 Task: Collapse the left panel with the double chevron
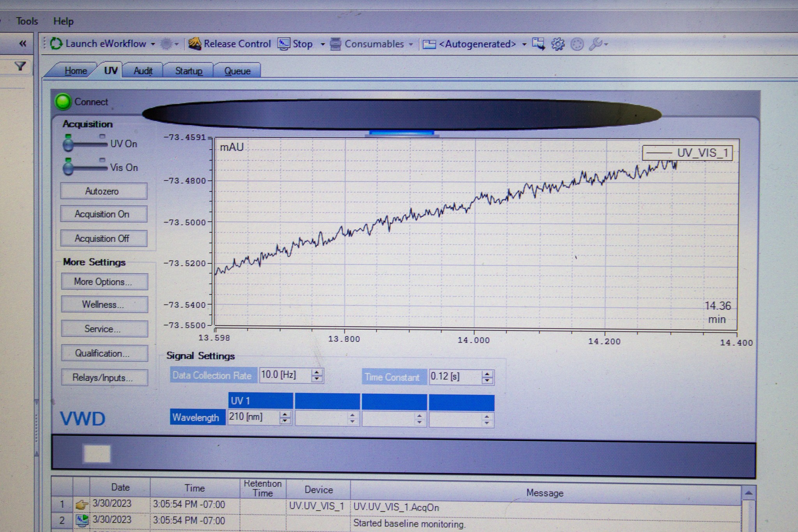point(23,44)
